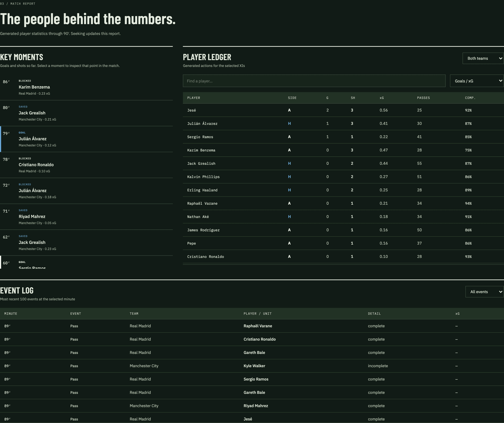Click Pepe ledger row
504x423 pixels.
[343, 243]
